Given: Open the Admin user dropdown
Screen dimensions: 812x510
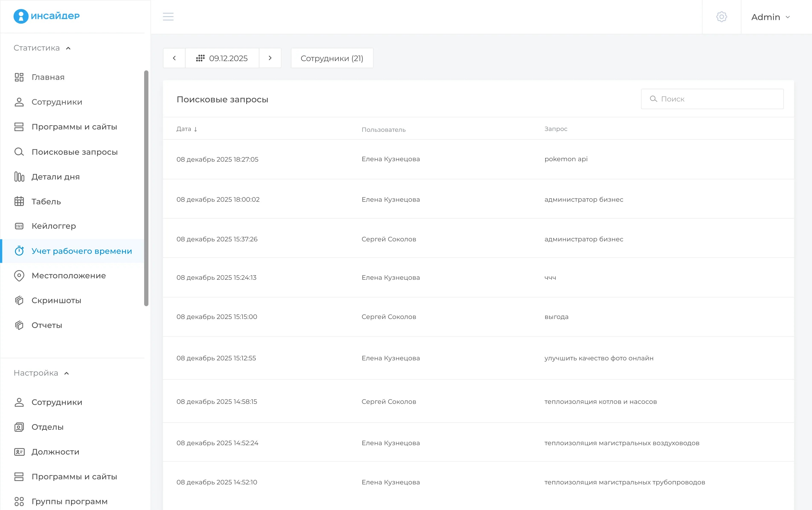Looking at the screenshot, I should point(770,17).
